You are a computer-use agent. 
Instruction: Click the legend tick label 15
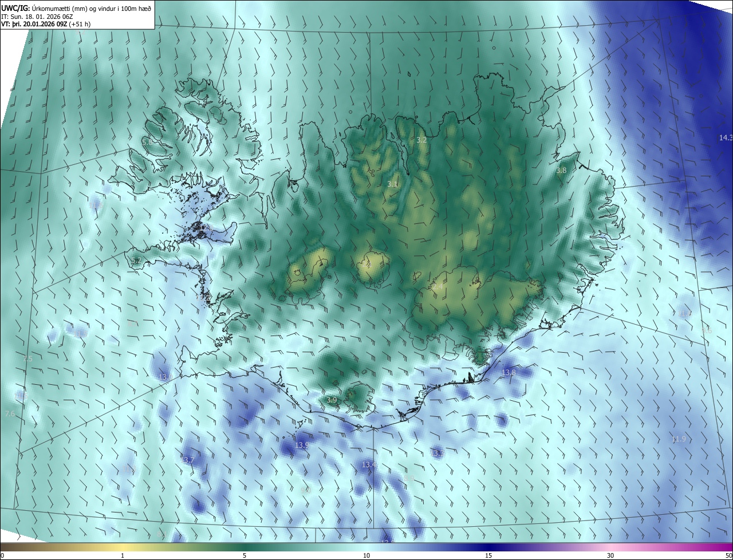point(488,555)
